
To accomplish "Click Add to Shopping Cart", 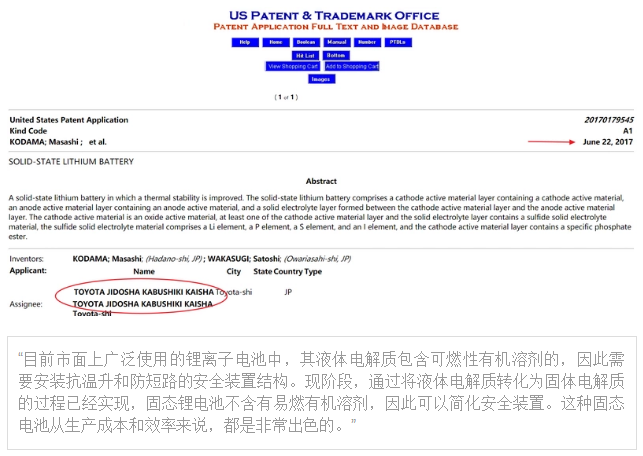I will 352,66.
